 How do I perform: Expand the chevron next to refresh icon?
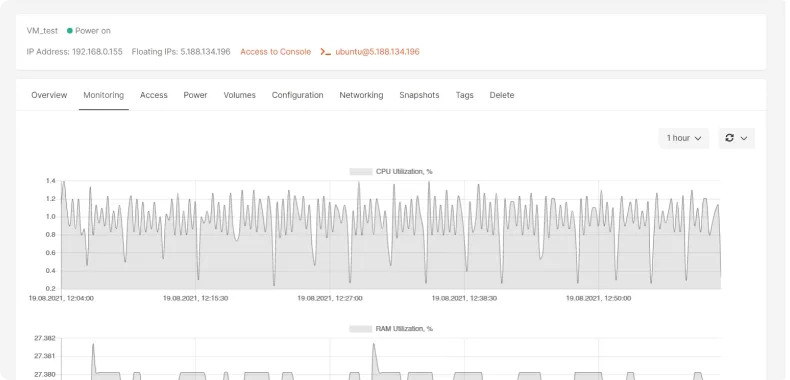pyautogui.click(x=744, y=138)
